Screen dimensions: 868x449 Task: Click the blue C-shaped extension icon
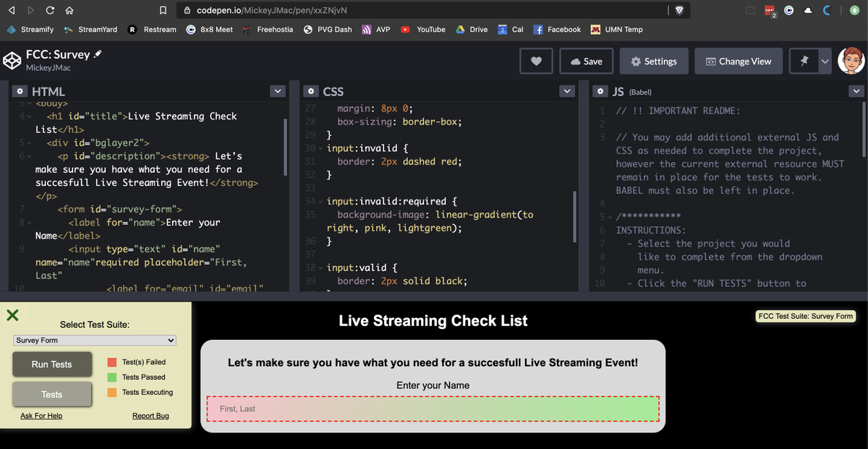[828, 11]
